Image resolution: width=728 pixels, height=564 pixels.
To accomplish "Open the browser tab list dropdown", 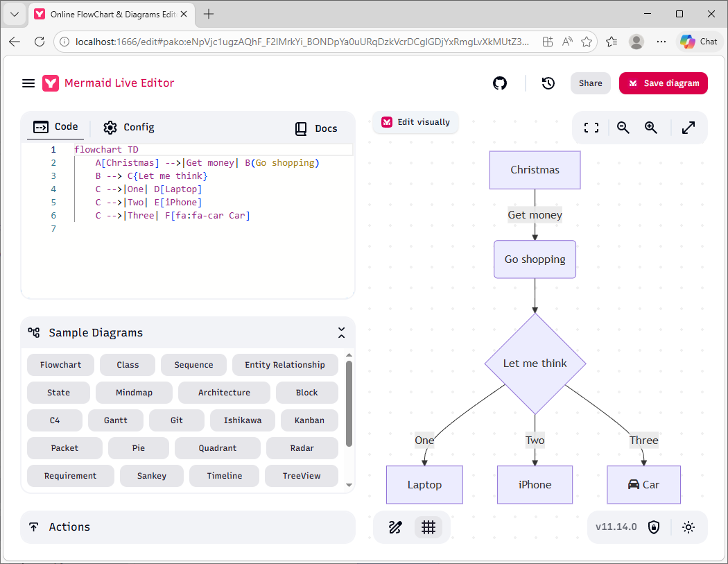I will [x=15, y=14].
